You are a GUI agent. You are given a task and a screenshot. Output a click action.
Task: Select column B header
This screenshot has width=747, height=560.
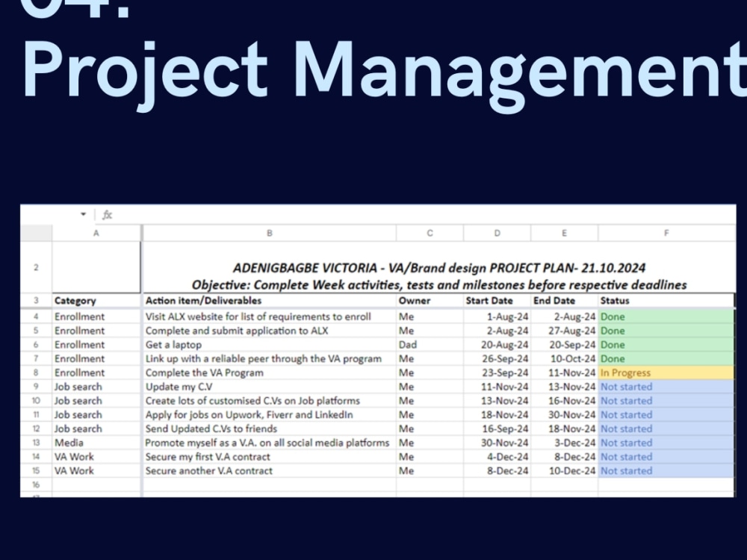click(269, 233)
